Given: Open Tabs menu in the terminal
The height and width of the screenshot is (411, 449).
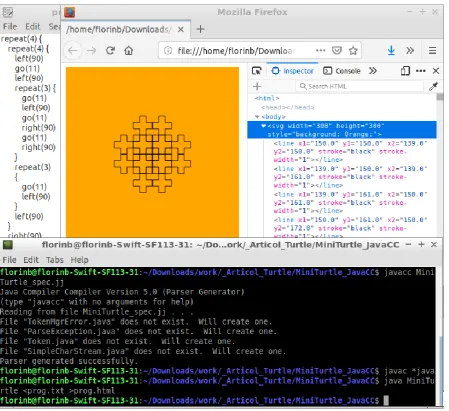Looking at the screenshot, I should pos(55,260).
